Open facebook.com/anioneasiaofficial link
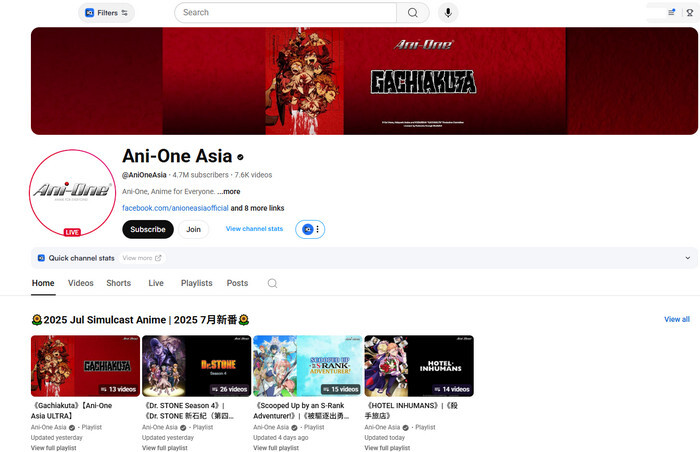700x452 pixels. (175, 208)
